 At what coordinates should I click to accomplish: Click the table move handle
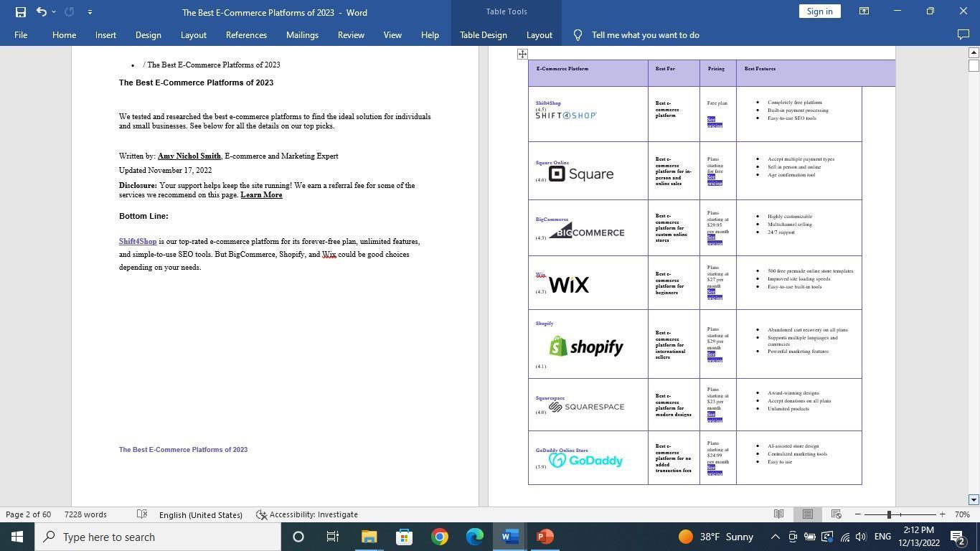[522, 54]
